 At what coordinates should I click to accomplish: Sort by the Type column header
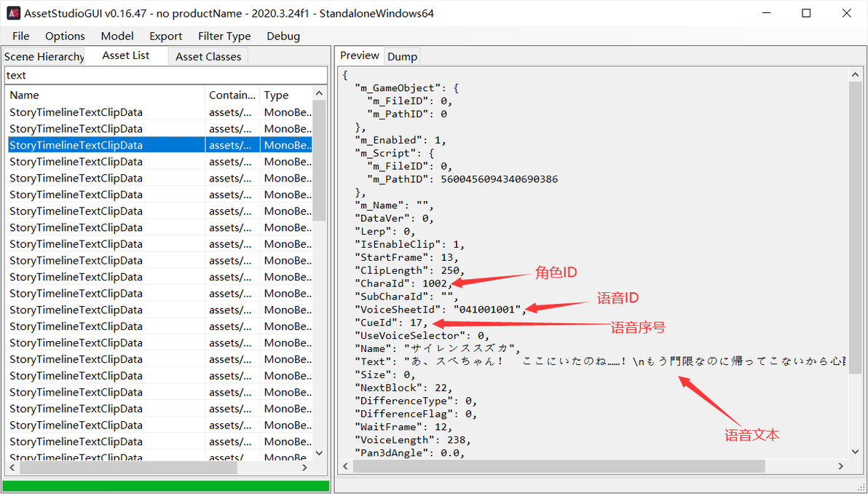[285, 95]
